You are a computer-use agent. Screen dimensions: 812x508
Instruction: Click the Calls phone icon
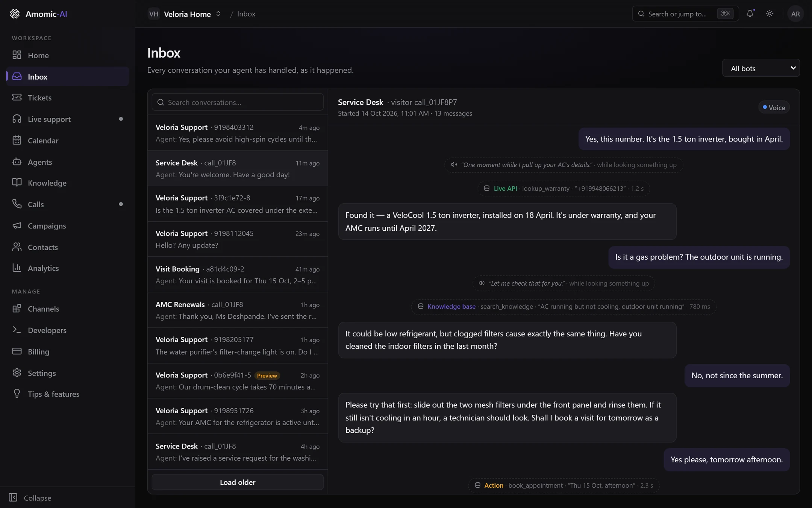[17, 204]
